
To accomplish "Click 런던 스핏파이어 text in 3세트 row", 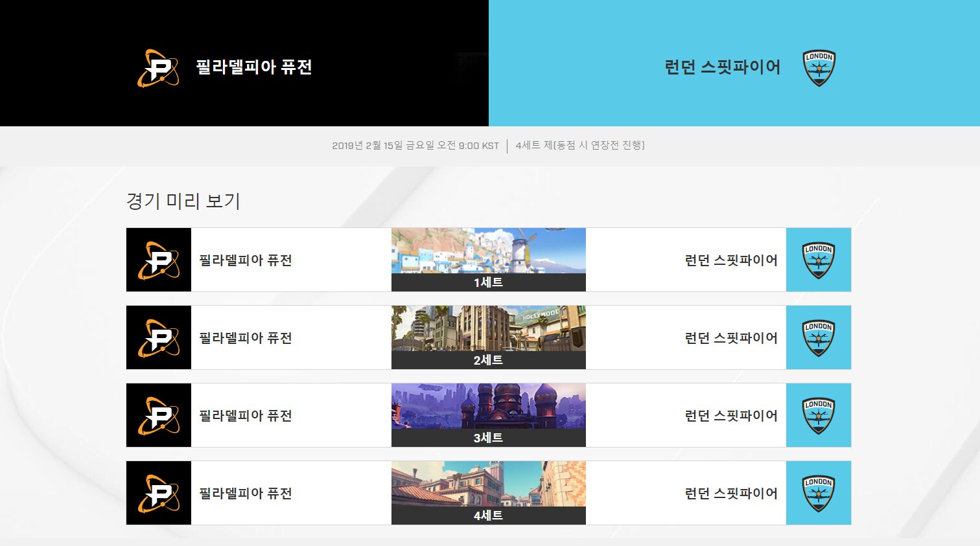I will click(731, 416).
